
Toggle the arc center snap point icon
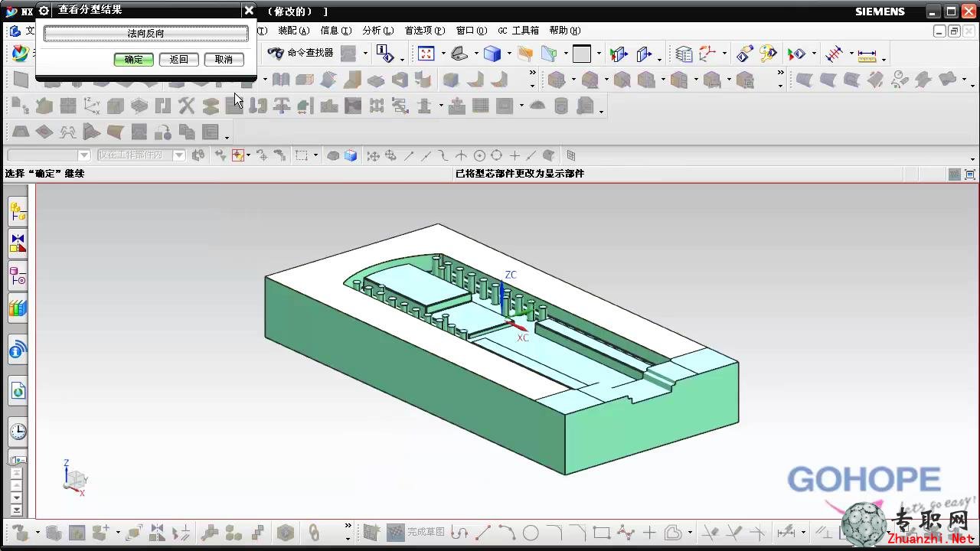coord(479,155)
